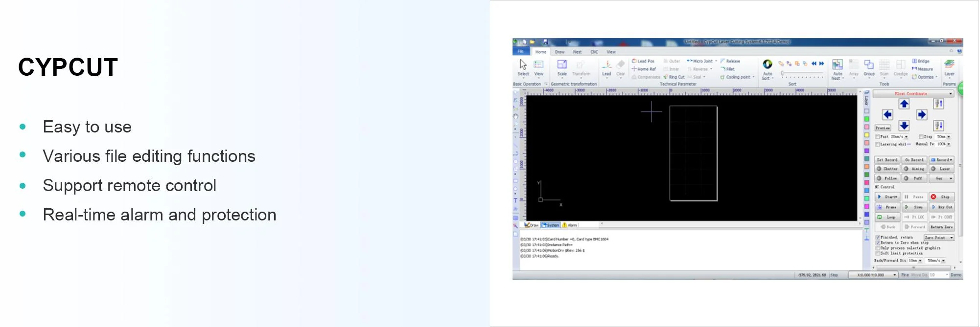Screen dimensions: 980x327
Task: Jog down with the blue down arrow
Action: click(904, 126)
